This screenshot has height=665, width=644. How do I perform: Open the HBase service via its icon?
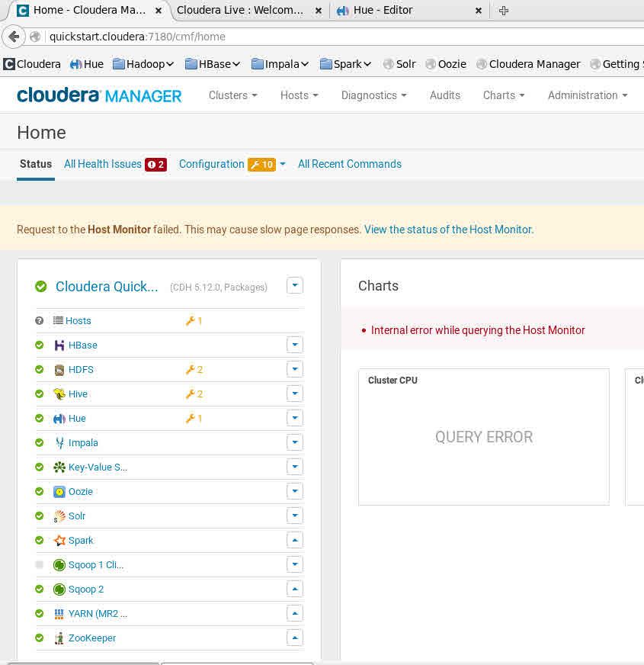click(59, 345)
